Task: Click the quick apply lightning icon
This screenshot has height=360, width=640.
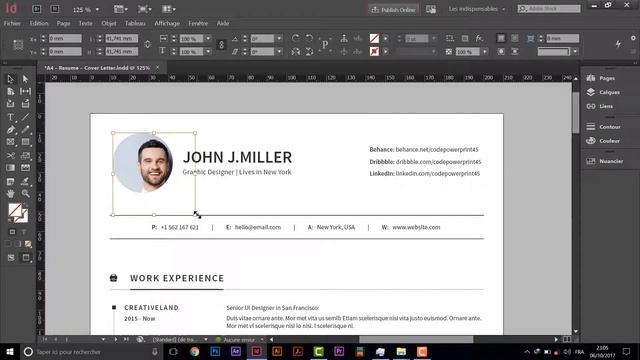Action: coord(618,44)
